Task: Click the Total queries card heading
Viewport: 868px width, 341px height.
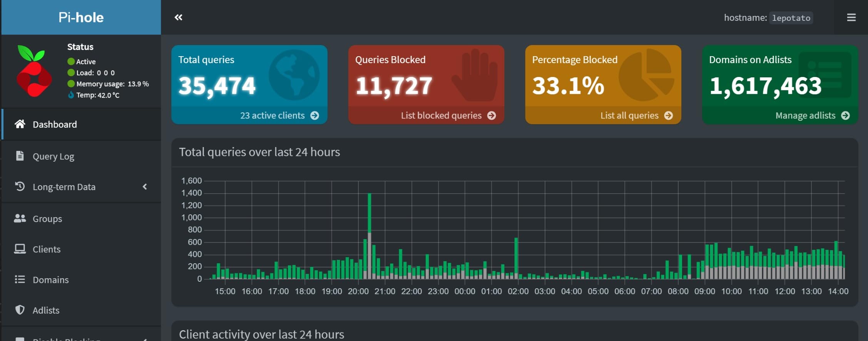Action: click(x=206, y=60)
